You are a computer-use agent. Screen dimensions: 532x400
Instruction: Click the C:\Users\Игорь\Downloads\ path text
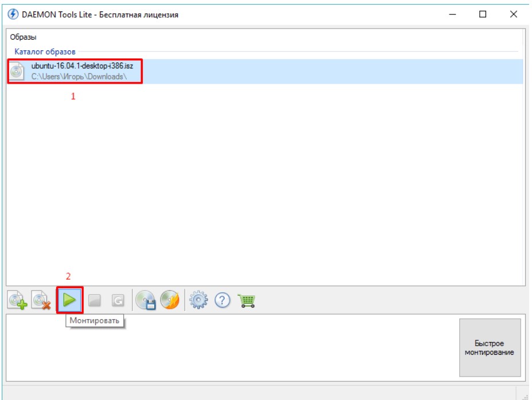coord(79,77)
